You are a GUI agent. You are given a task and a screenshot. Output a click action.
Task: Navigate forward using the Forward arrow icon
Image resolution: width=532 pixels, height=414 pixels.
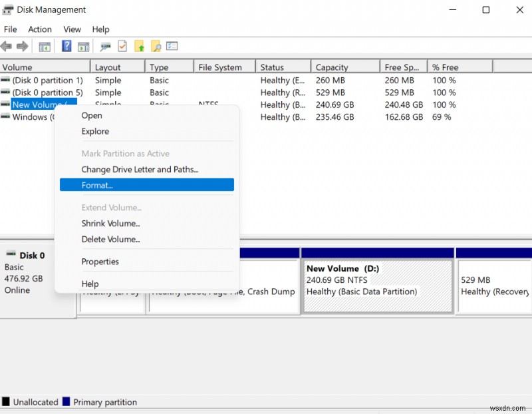pyautogui.click(x=22, y=46)
